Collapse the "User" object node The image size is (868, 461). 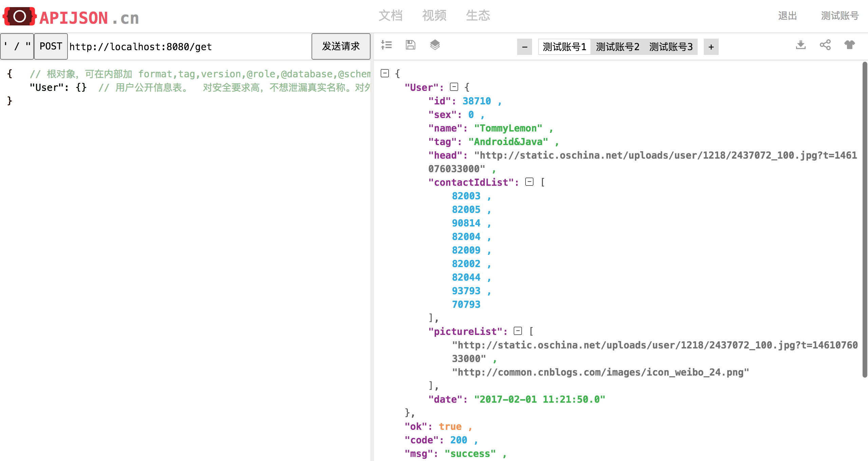[454, 87]
